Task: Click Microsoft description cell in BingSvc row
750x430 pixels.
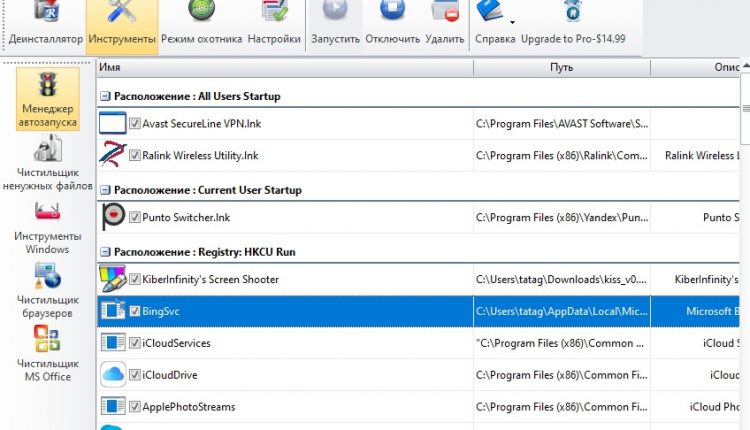Action: pos(695,311)
